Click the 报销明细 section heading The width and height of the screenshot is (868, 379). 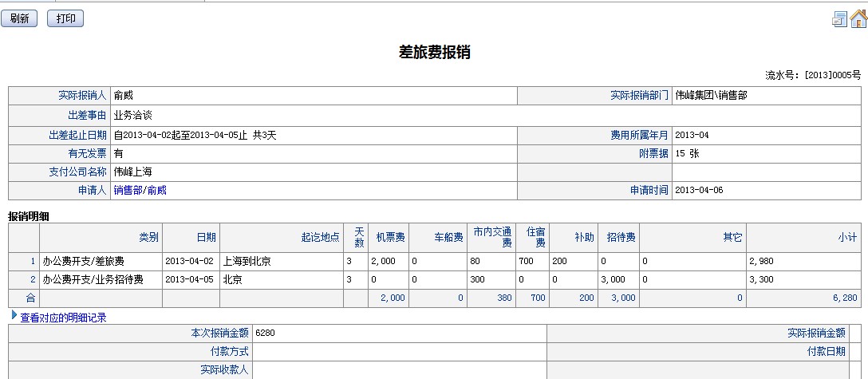[x=29, y=216]
